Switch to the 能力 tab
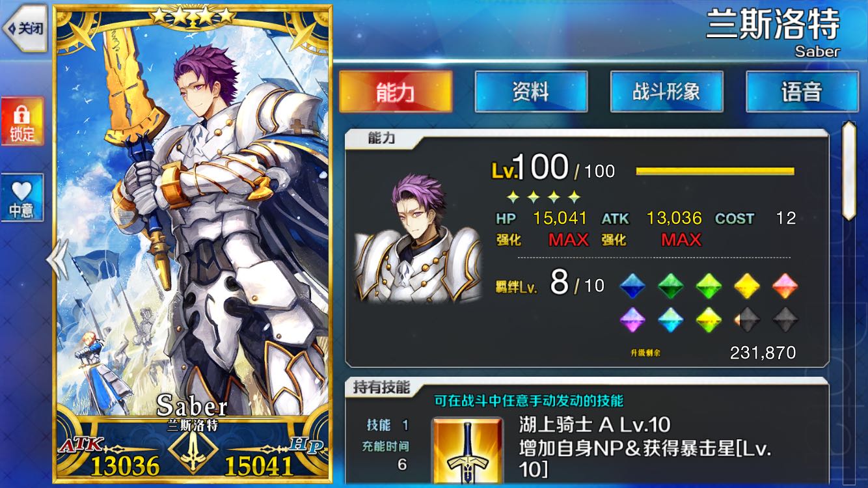This screenshot has width=868, height=488. click(x=396, y=92)
